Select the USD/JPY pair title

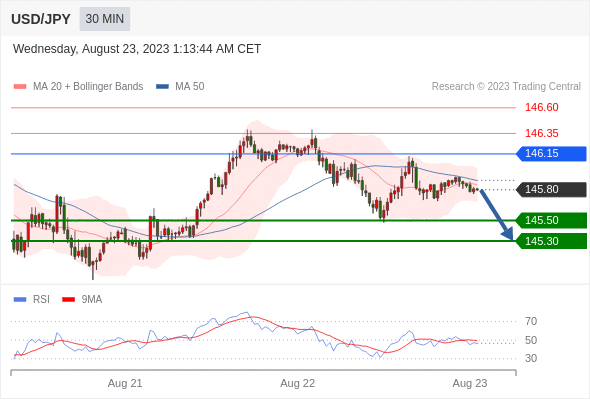click(41, 19)
